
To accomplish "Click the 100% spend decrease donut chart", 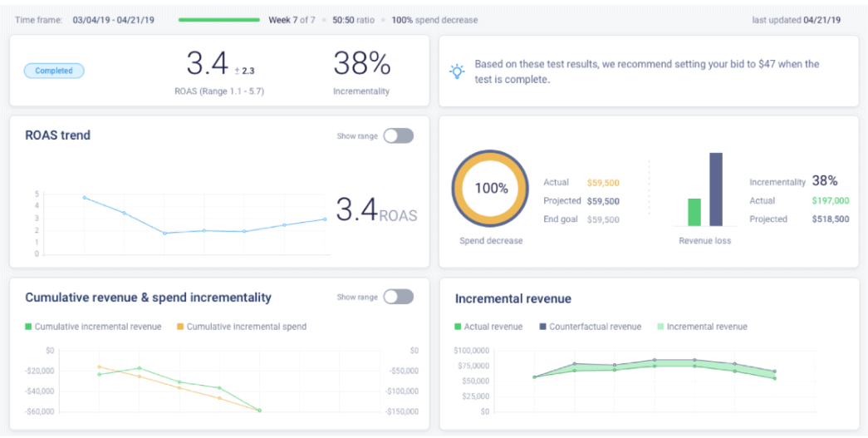I will click(x=491, y=189).
